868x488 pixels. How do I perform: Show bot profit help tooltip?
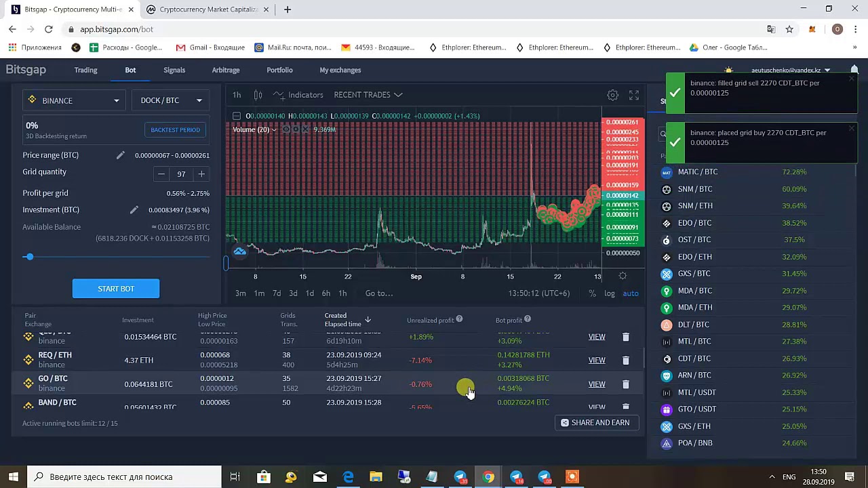tap(527, 319)
